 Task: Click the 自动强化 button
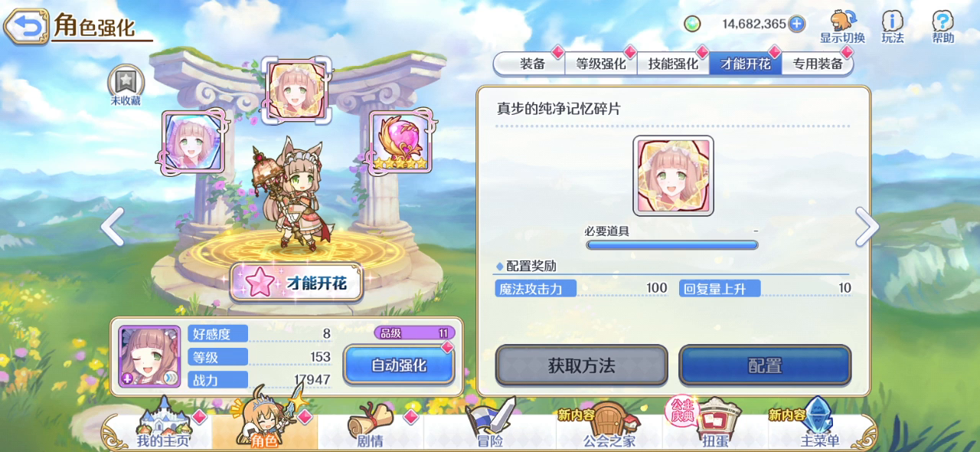(x=398, y=365)
